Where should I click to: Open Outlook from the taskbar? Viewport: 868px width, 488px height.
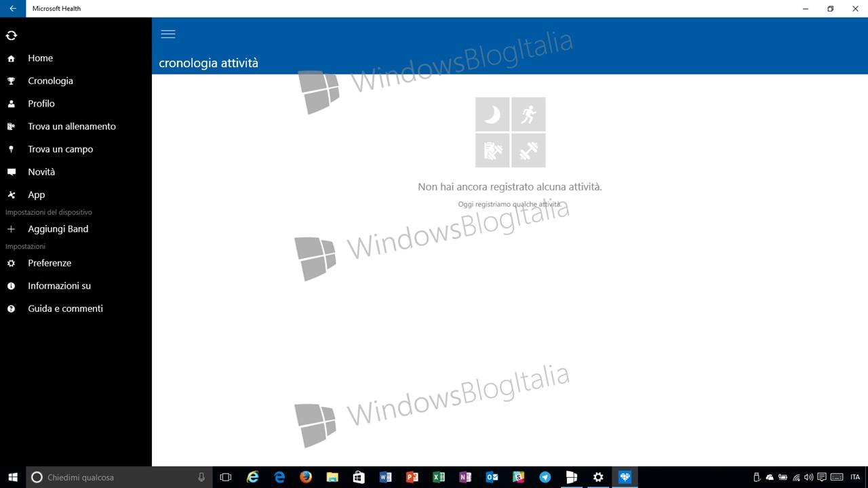(492, 477)
